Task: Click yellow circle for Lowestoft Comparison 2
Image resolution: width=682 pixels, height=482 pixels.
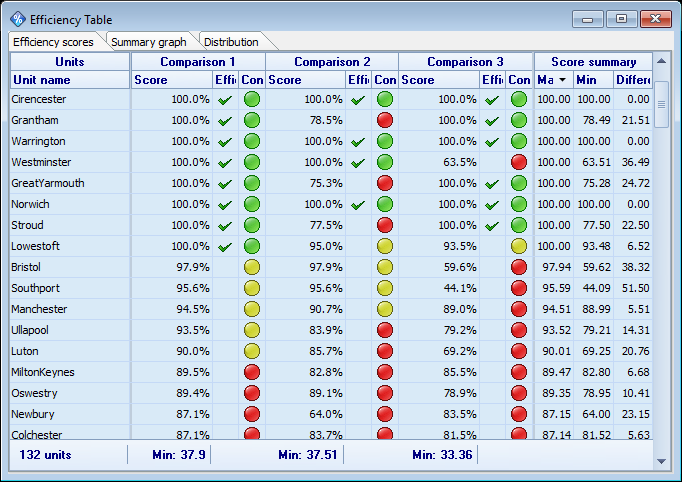Action: [385, 247]
